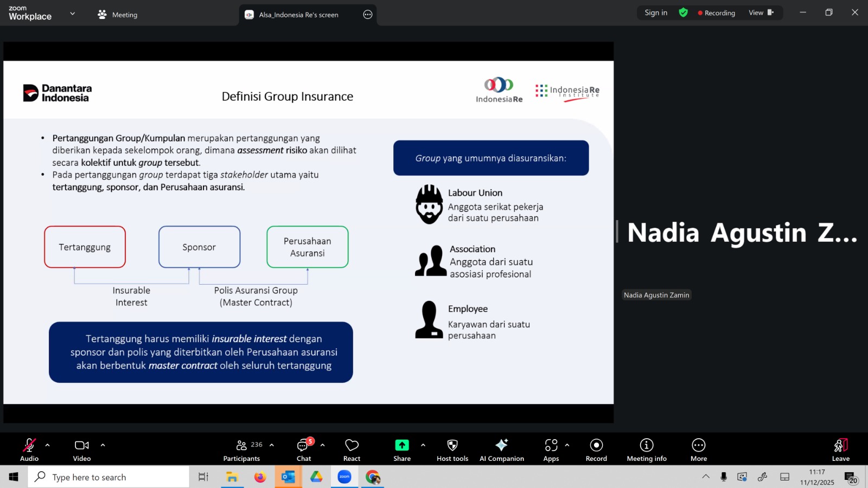Open the Chat panel with unread messages

303,450
